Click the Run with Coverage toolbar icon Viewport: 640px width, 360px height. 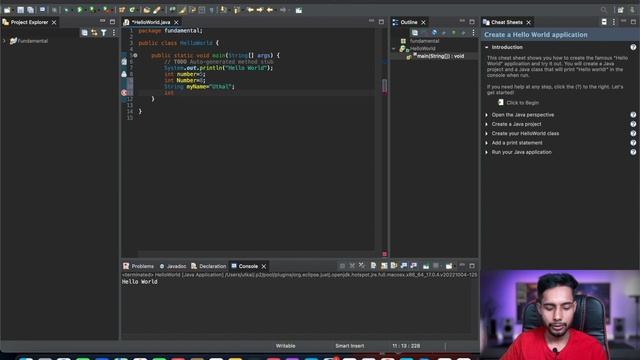point(92,10)
